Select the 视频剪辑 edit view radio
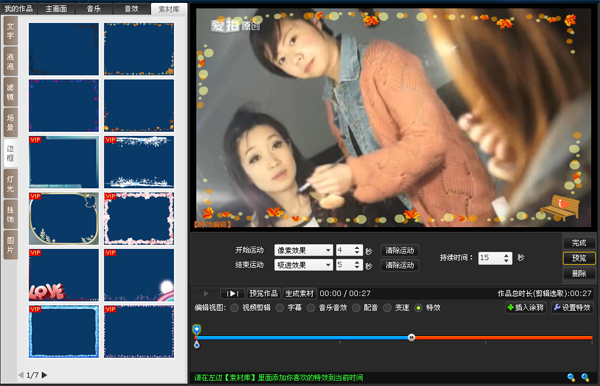This screenshot has height=386, width=600. [x=234, y=308]
